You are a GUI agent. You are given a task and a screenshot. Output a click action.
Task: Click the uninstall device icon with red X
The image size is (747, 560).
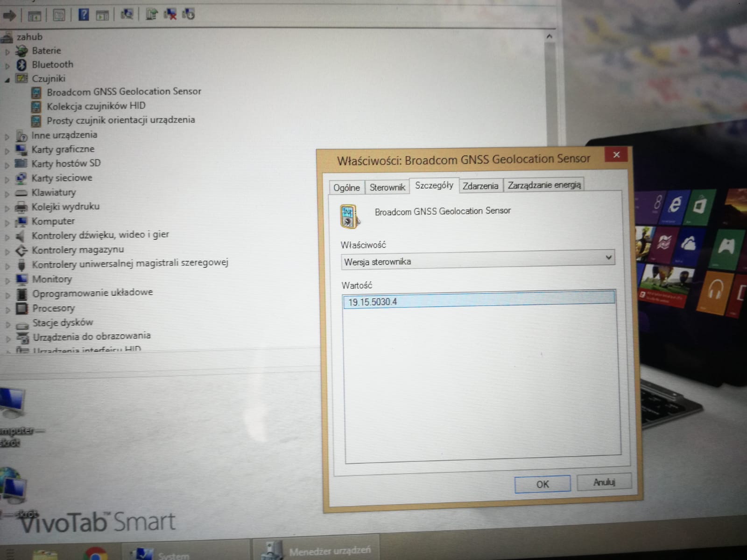(170, 14)
